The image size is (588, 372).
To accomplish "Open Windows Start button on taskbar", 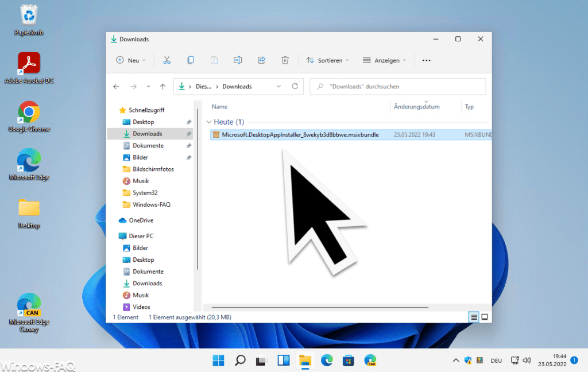I will pyautogui.click(x=218, y=361).
